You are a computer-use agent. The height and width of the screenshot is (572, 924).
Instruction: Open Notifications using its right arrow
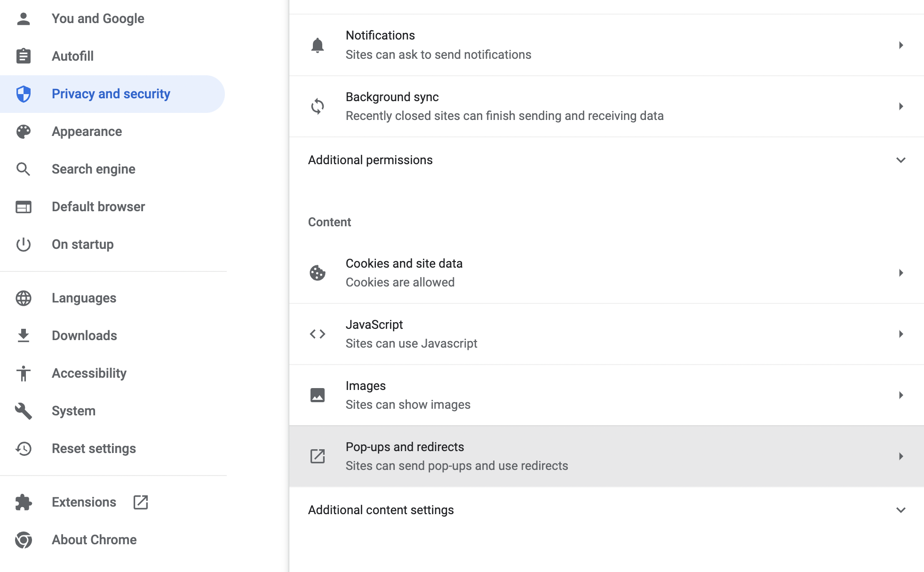pyautogui.click(x=900, y=45)
